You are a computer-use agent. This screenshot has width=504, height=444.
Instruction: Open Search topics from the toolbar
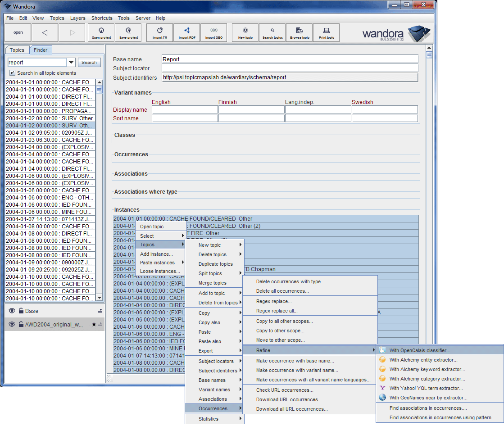click(272, 32)
